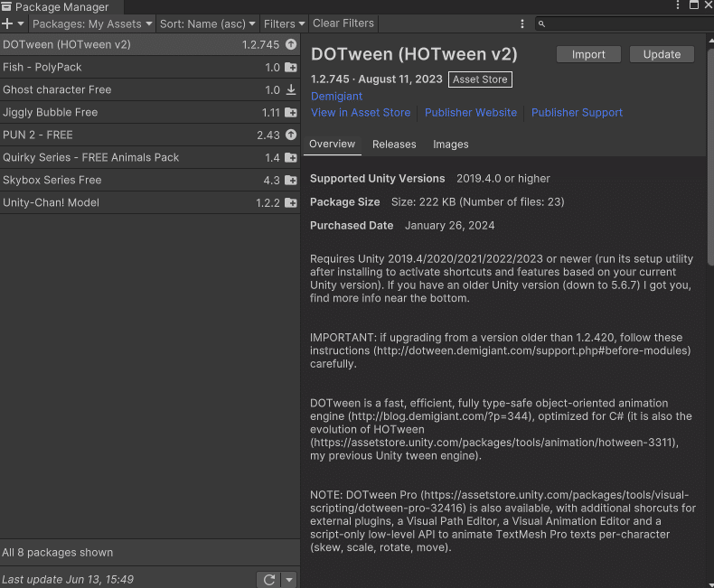Select Jiggly Bubble Free package
Viewport: 714px width, 588px height.
(x=150, y=112)
